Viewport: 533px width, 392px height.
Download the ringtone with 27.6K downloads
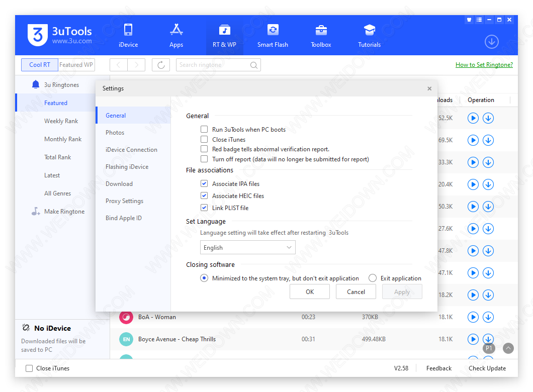point(488,229)
